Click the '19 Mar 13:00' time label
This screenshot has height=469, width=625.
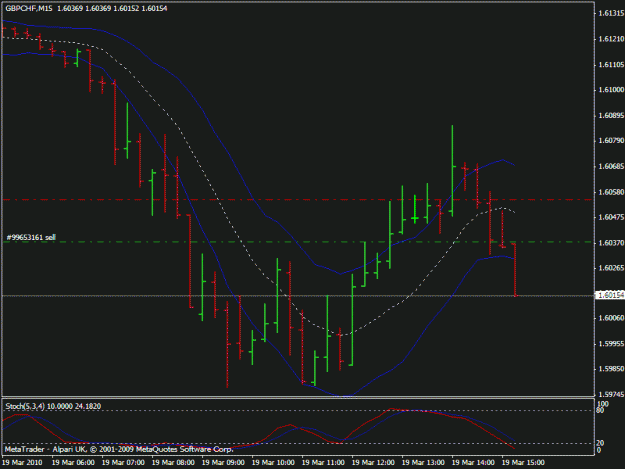coord(423,463)
